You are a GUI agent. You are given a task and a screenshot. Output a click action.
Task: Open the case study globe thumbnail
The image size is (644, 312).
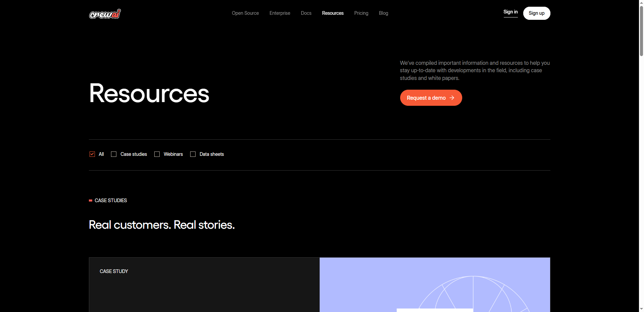(x=435, y=285)
